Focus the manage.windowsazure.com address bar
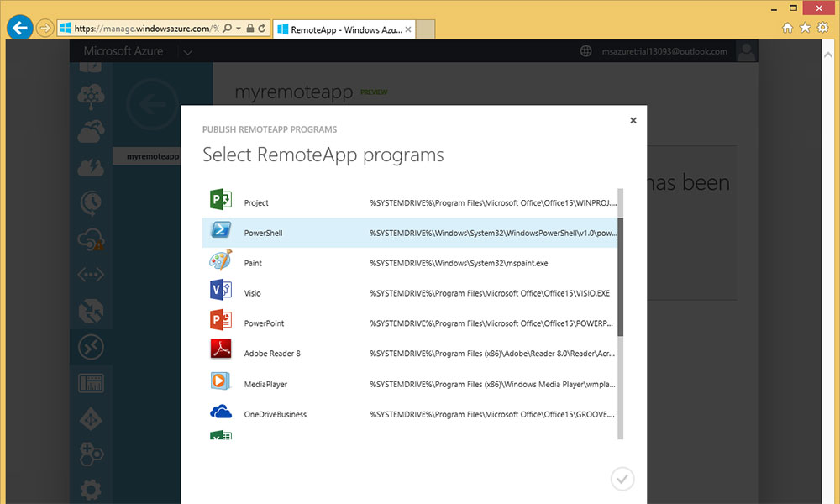This screenshot has width=840, height=504. (x=145, y=29)
